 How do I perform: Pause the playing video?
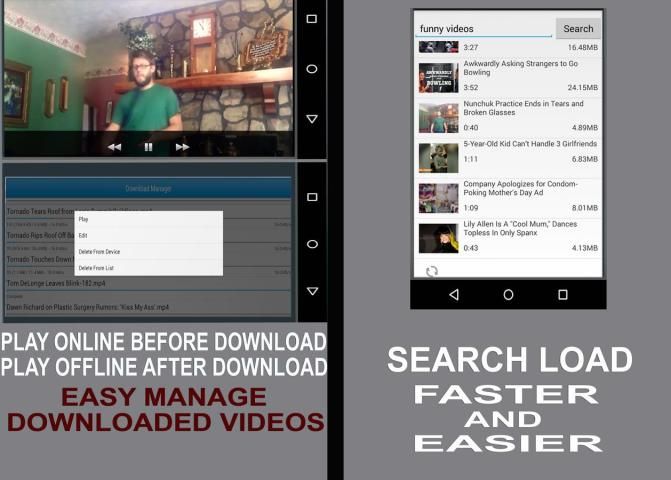tap(148, 147)
